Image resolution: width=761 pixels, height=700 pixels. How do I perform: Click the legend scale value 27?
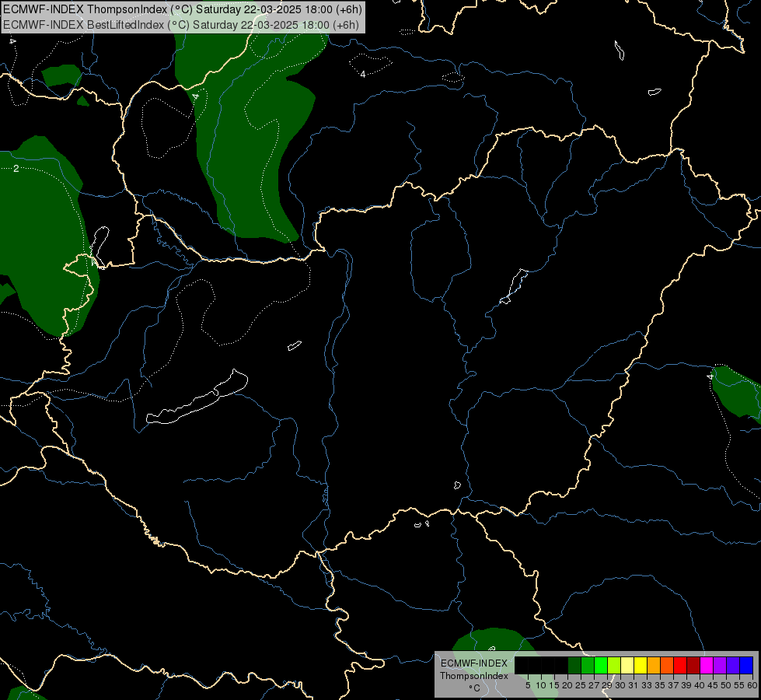click(594, 685)
